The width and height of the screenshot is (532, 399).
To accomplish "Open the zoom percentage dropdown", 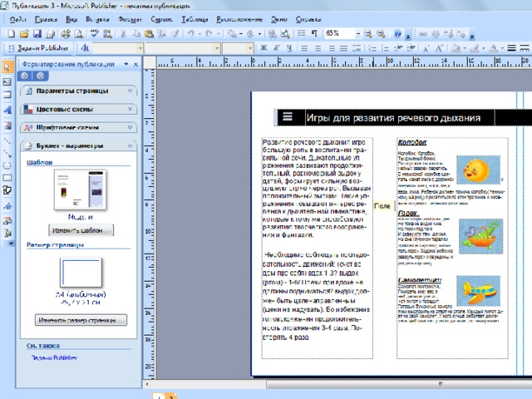I will coord(357,32).
